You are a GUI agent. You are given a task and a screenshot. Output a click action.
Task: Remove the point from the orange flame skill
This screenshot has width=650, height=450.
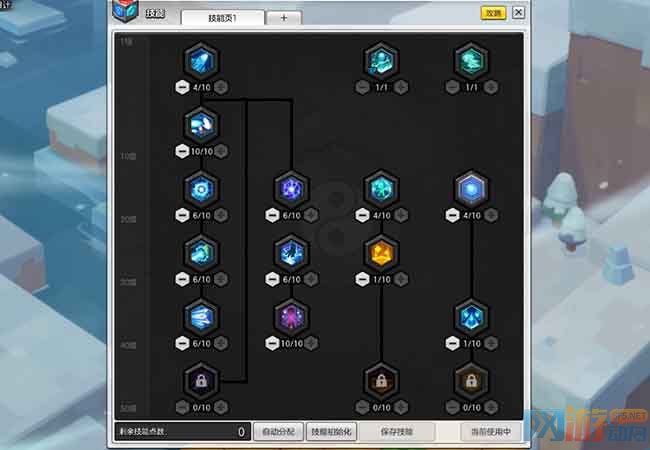[362, 279]
